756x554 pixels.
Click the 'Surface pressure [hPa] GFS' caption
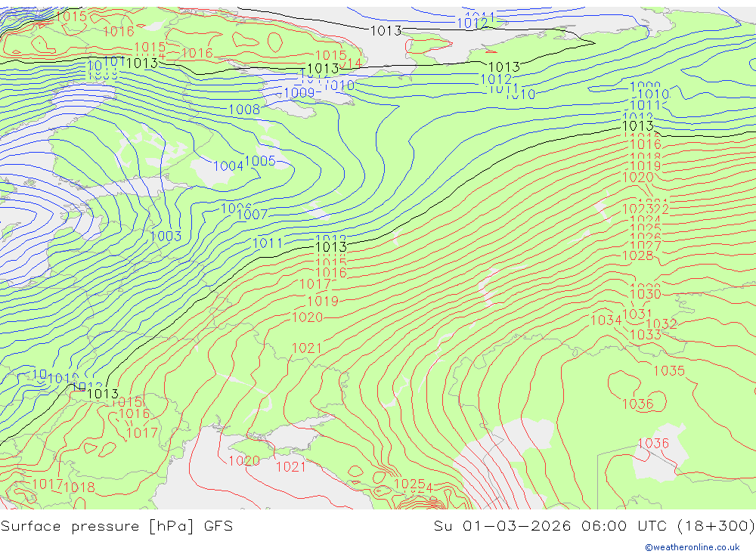pos(116,526)
